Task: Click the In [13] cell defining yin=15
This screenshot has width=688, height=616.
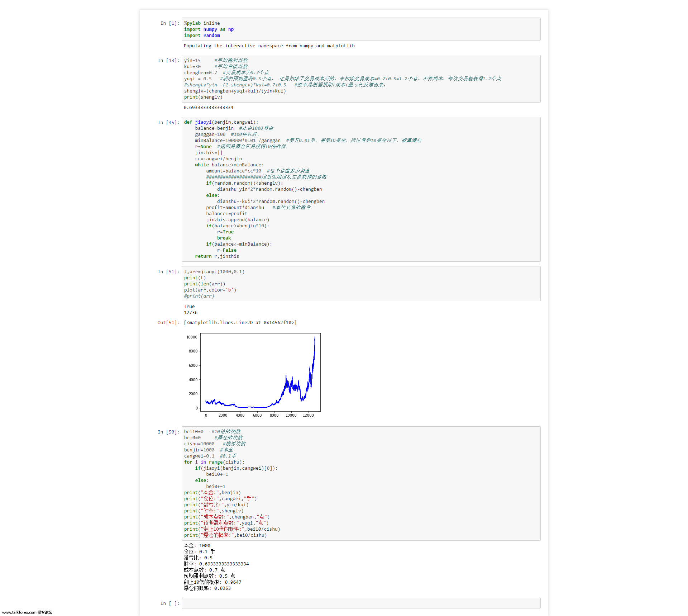Action: 361,79
